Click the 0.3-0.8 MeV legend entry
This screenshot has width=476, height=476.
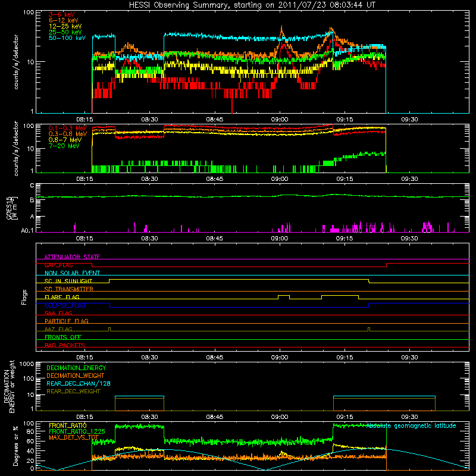click(67, 134)
